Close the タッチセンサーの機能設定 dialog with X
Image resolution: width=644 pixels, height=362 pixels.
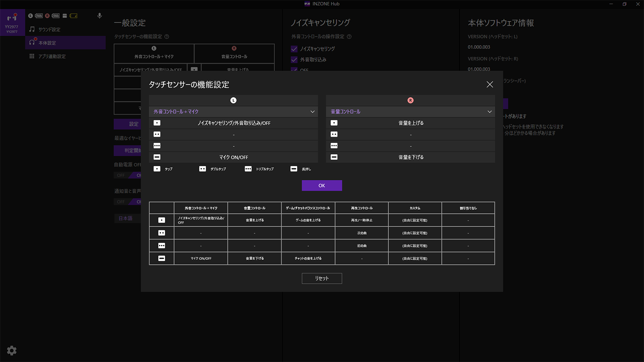[x=490, y=85]
